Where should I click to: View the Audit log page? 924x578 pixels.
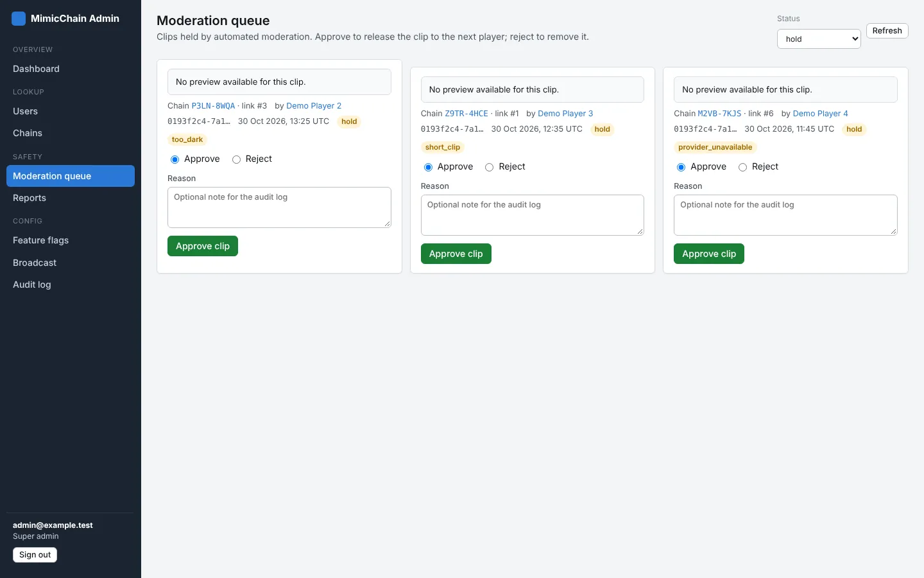(71, 285)
